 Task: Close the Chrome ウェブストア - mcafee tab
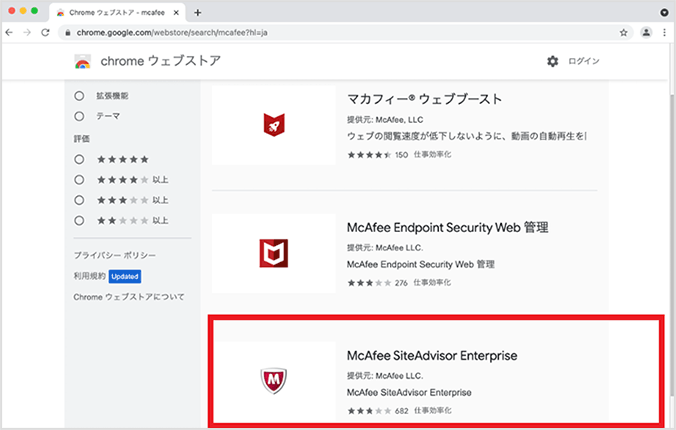click(x=176, y=13)
